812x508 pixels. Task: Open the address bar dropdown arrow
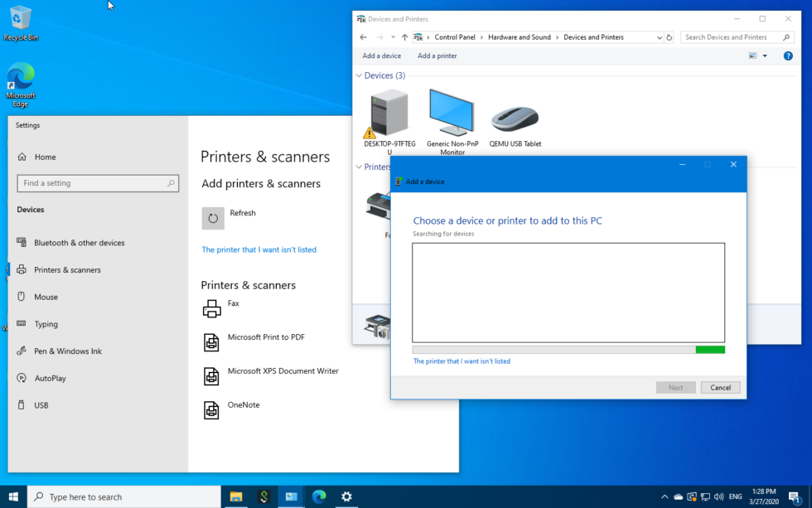pyautogui.click(x=660, y=36)
